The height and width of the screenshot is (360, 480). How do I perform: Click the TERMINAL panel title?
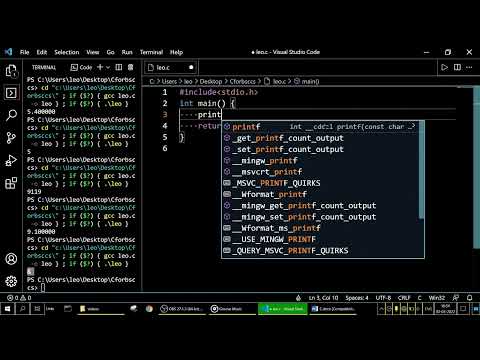(x=44, y=67)
